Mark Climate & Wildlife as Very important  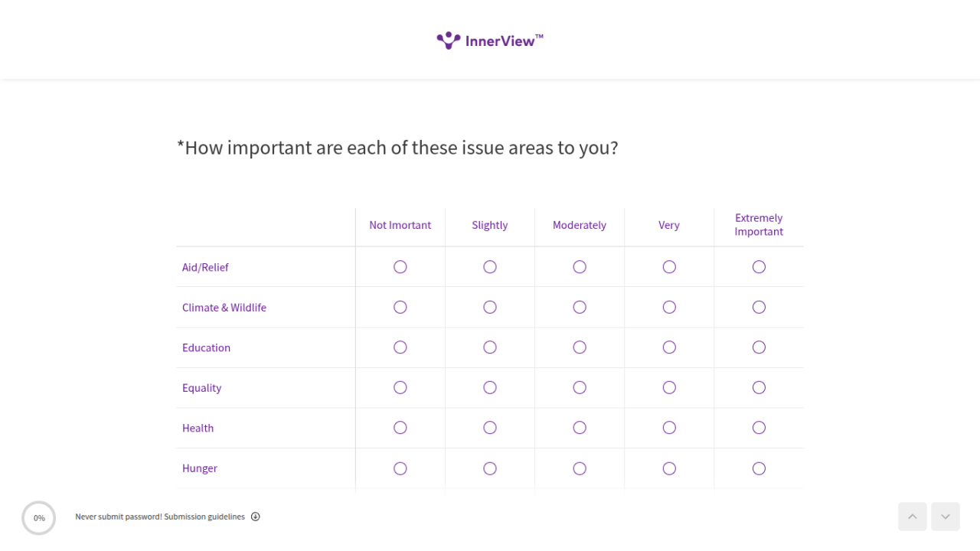click(x=669, y=308)
